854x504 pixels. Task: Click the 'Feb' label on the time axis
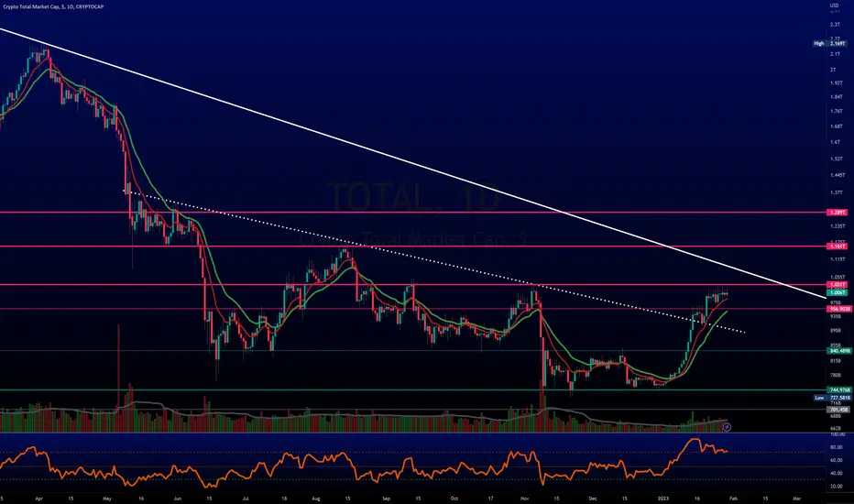(733, 499)
